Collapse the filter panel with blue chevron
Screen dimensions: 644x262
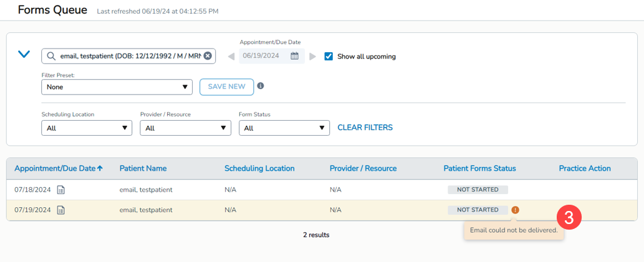point(24,55)
